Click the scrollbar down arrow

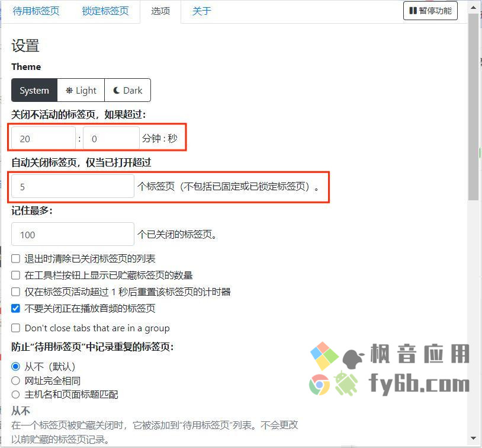coord(473,439)
